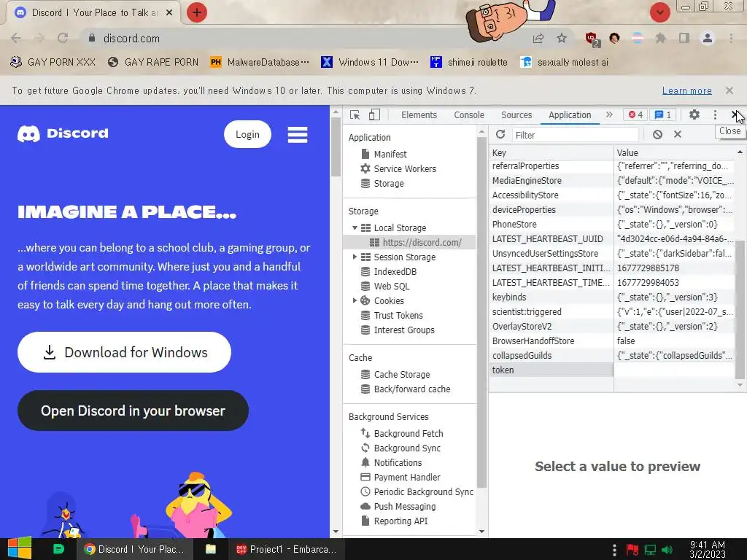The image size is (747, 560).
Task: Select the Discord browser tab
Action: coord(93,13)
